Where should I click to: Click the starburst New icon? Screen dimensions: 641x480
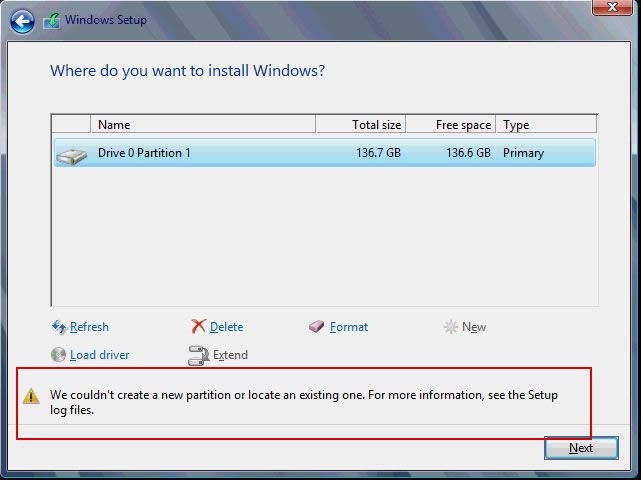coord(450,327)
